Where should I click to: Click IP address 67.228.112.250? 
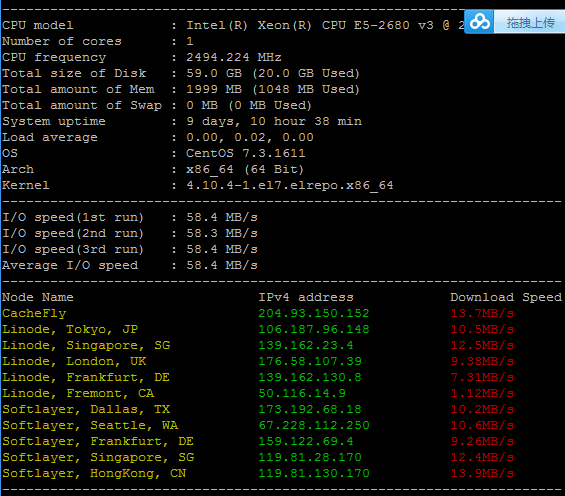pyautogui.click(x=314, y=425)
